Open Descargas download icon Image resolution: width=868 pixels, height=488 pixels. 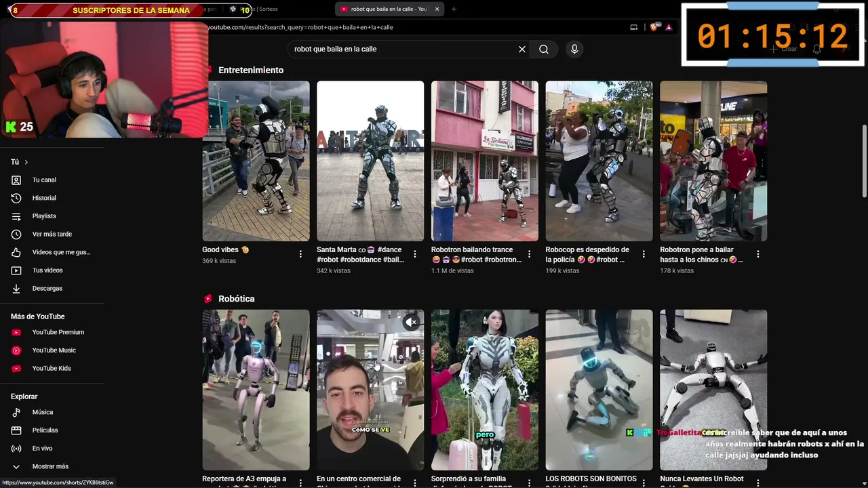[16, 289]
